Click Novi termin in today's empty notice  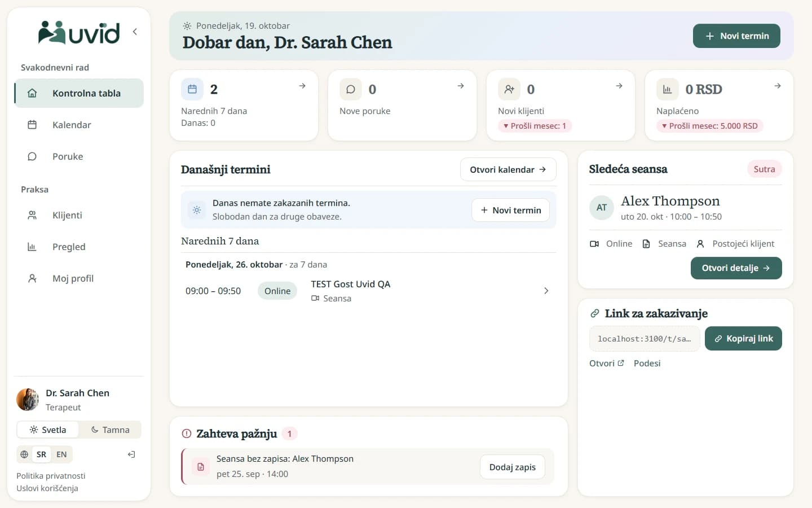[x=510, y=210]
